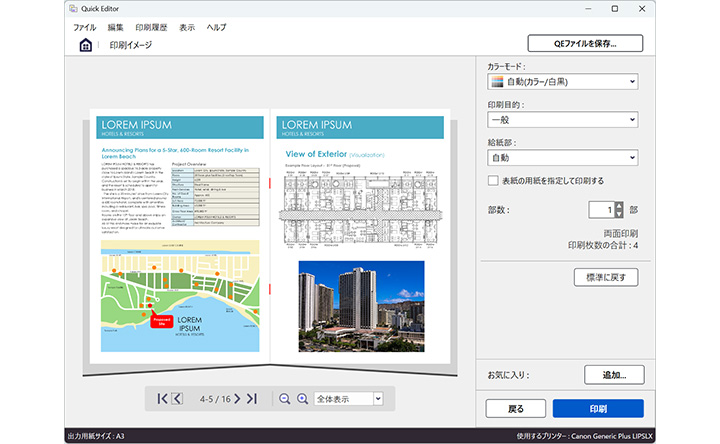Jump to last page icon

252,399
